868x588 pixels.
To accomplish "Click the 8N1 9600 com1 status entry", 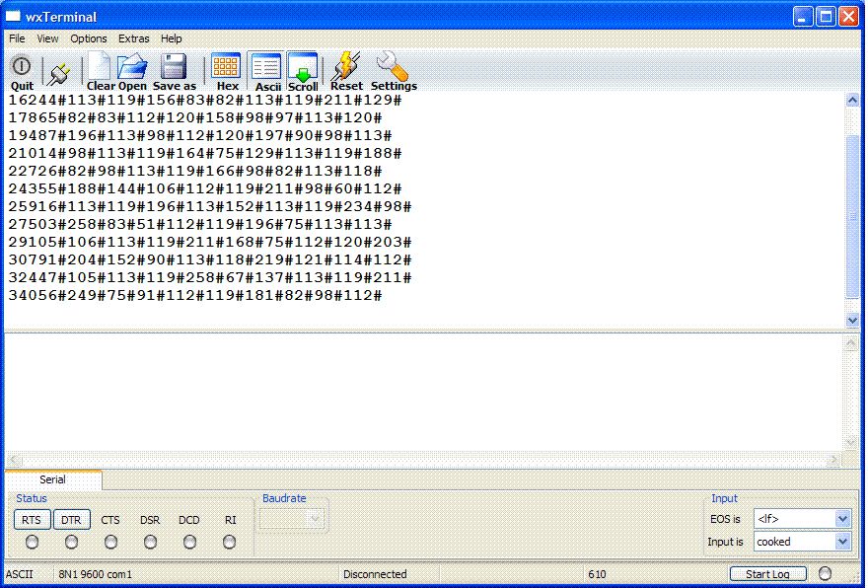I will (96, 574).
